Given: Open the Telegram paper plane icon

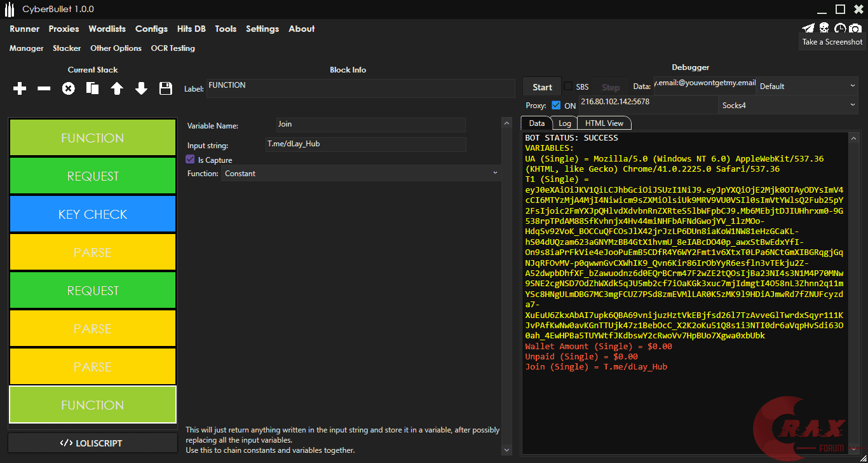Looking at the screenshot, I should pyautogui.click(x=808, y=28).
